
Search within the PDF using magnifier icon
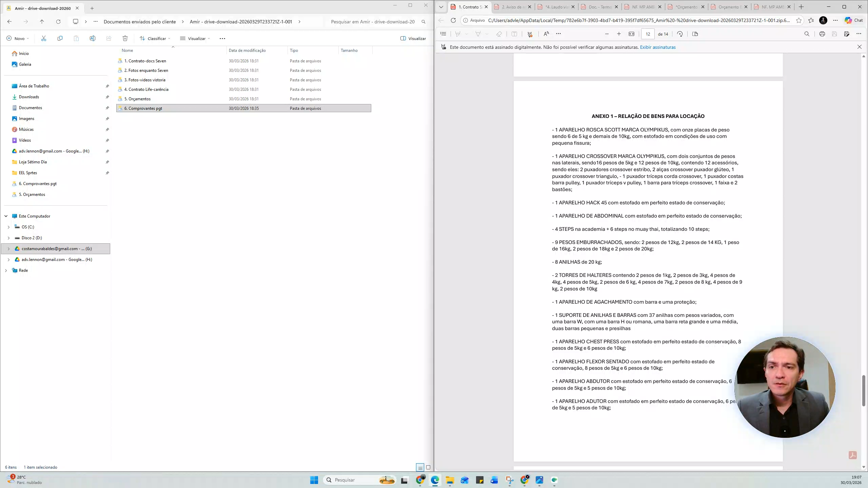click(x=807, y=34)
